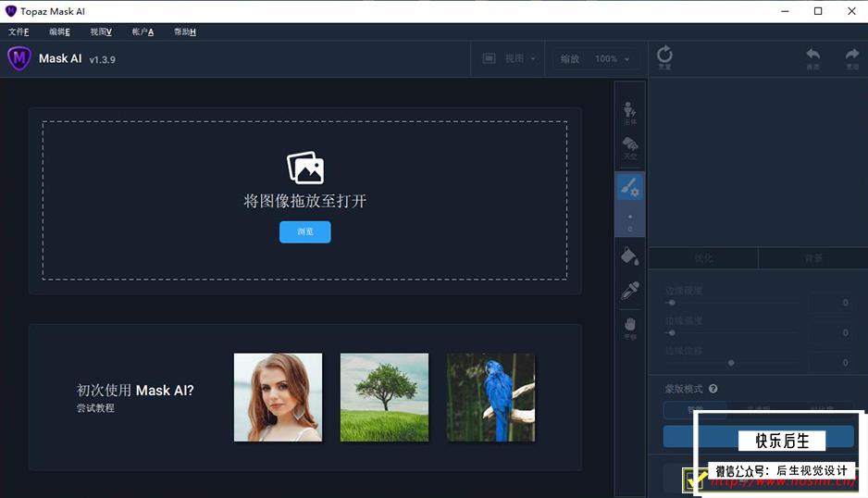The image size is (868, 498).
Task: Click the blue 浏览 browse button
Action: (305, 231)
